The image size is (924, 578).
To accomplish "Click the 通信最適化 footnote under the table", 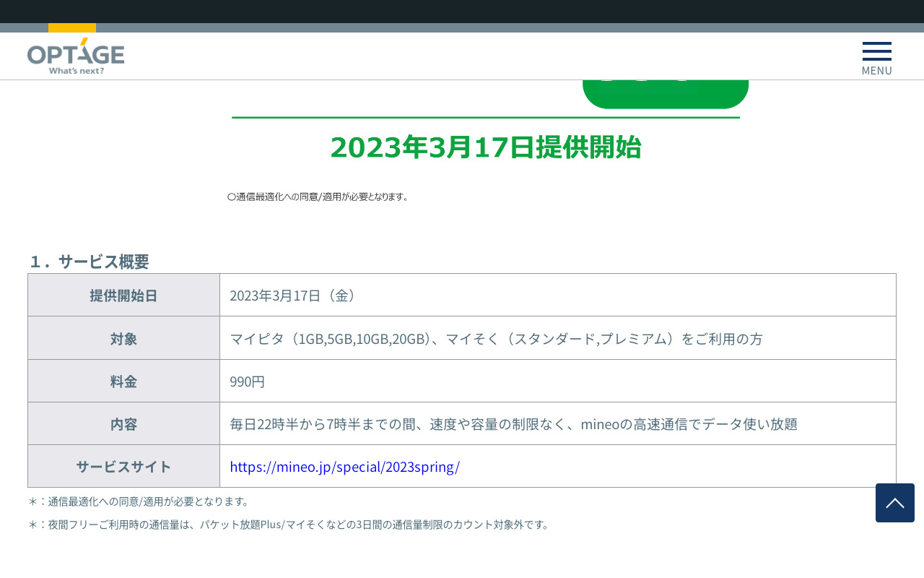I will [139, 501].
